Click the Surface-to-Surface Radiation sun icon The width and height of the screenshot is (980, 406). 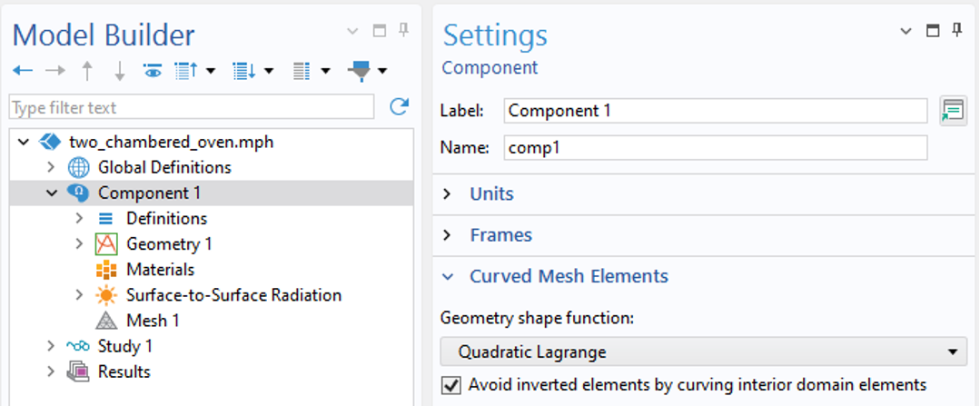point(106,295)
